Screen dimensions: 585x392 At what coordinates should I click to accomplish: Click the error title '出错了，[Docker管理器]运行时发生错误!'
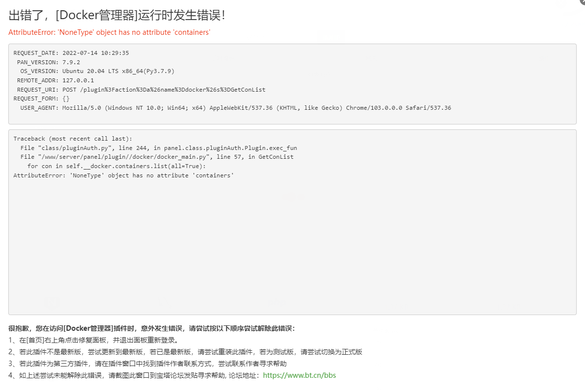tap(117, 15)
